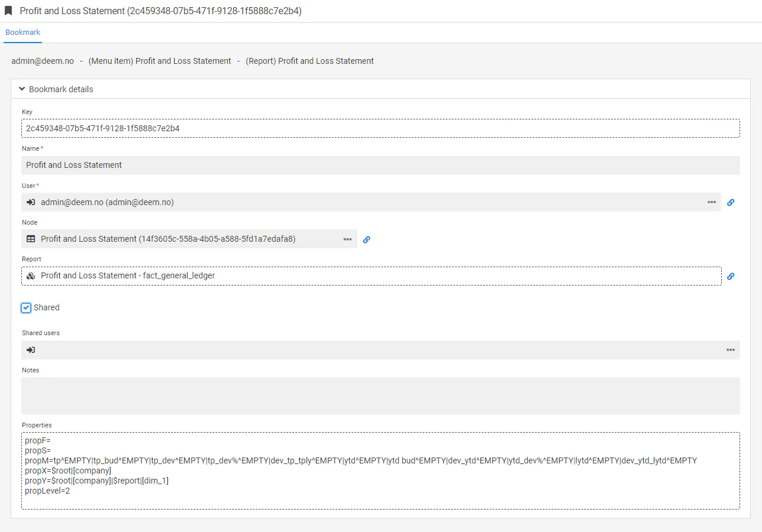Open the link icon beside Node field
This screenshot has height=532, width=762.
click(x=366, y=239)
